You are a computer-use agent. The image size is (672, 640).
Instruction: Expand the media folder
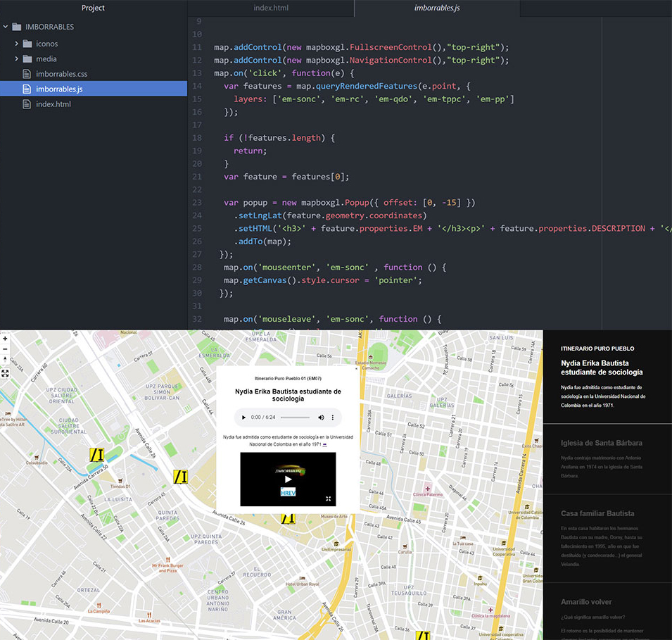pos(17,59)
